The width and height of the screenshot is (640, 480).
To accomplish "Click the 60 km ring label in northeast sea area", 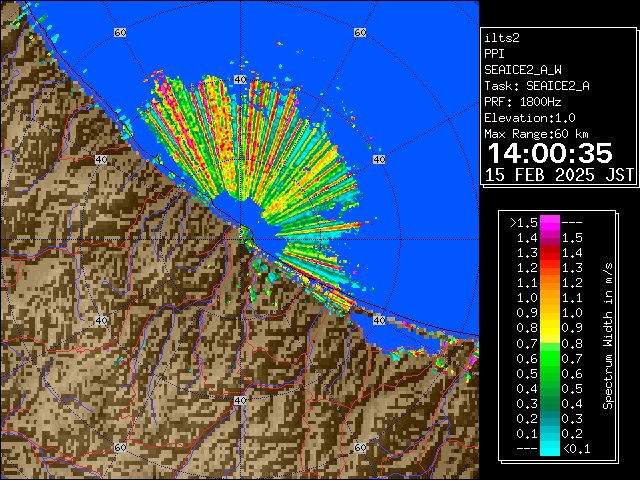I will click(360, 32).
